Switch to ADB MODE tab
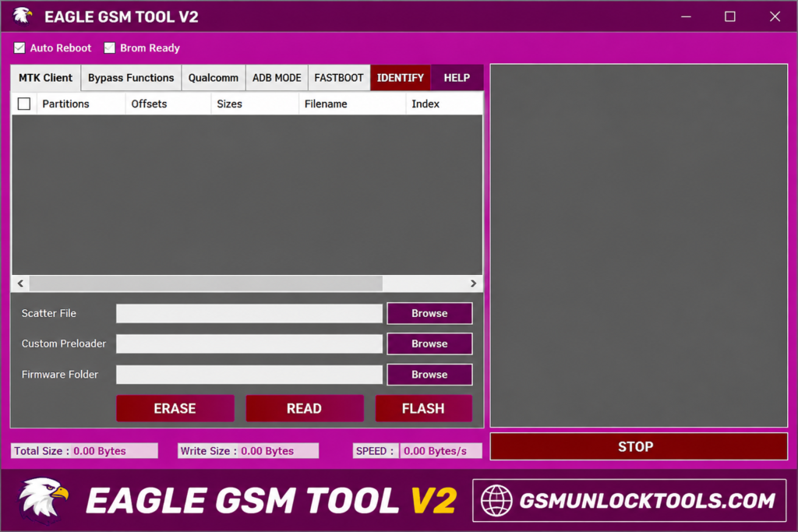This screenshot has width=798, height=532. tap(277, 78)
